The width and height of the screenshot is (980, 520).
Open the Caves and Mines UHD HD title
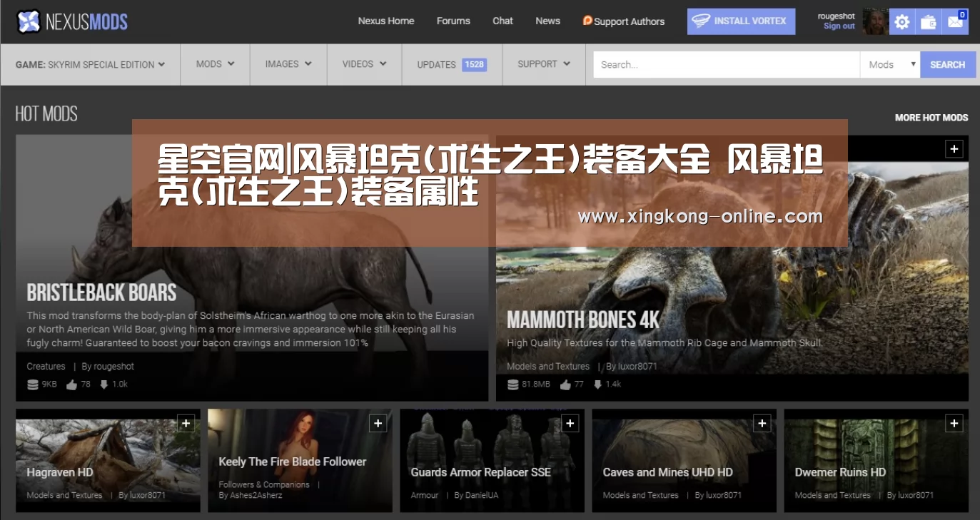(x=668, y=472)
